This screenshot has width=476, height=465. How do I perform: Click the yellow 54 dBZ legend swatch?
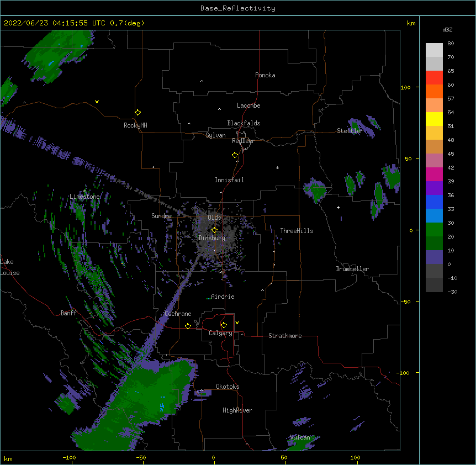[x=434, y=119]
